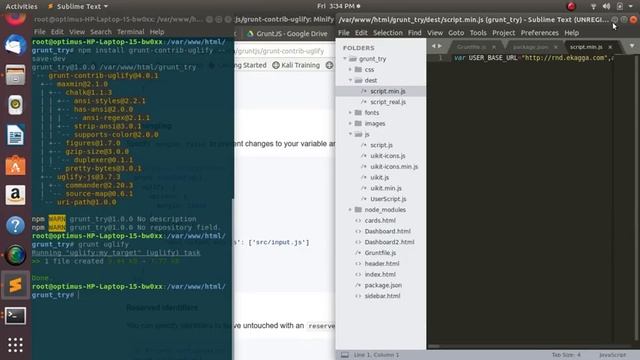Open cards.html in the sidebar
The image size is (640, 360).
point(380,220)
